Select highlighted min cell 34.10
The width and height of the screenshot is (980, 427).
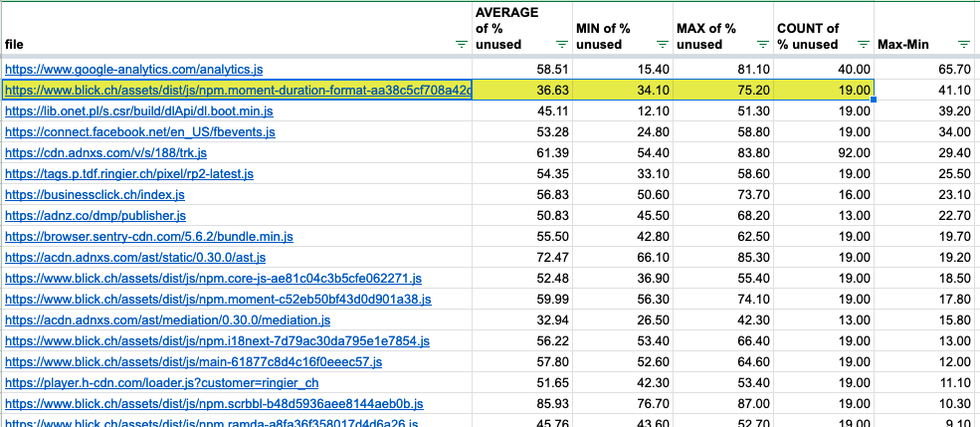pyautogui.click(x=623, y=90)
